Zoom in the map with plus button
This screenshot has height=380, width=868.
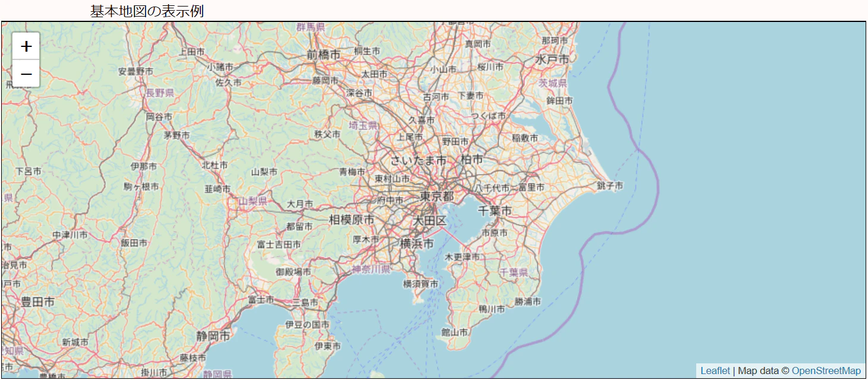26,46
